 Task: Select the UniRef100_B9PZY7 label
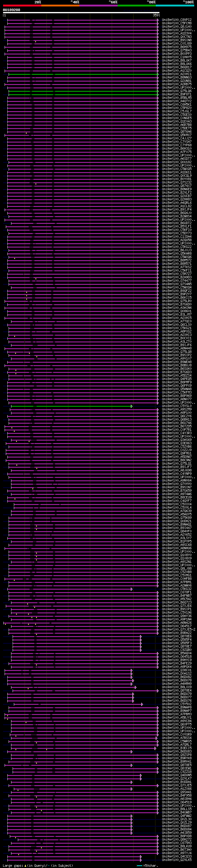click(177, 294)
